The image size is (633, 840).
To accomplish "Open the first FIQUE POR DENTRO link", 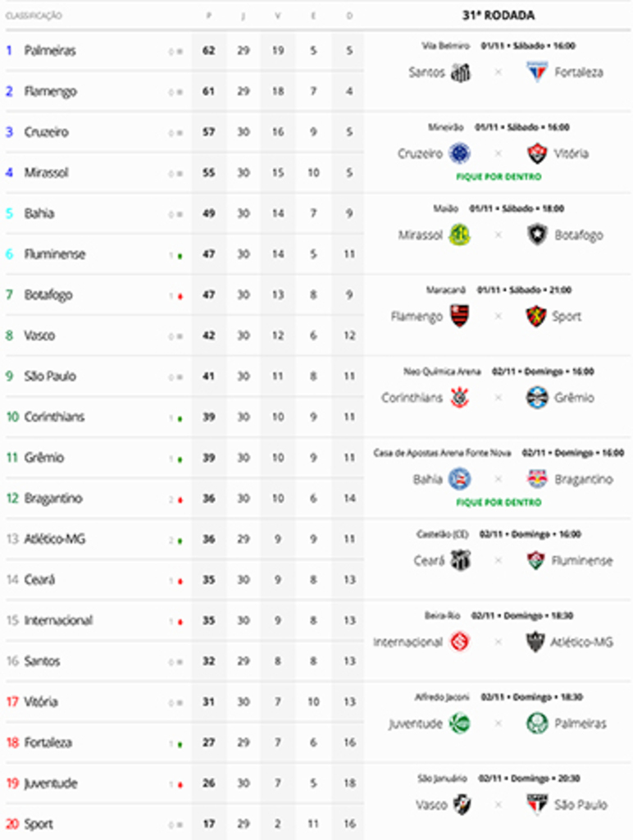I will click(498, 175).
